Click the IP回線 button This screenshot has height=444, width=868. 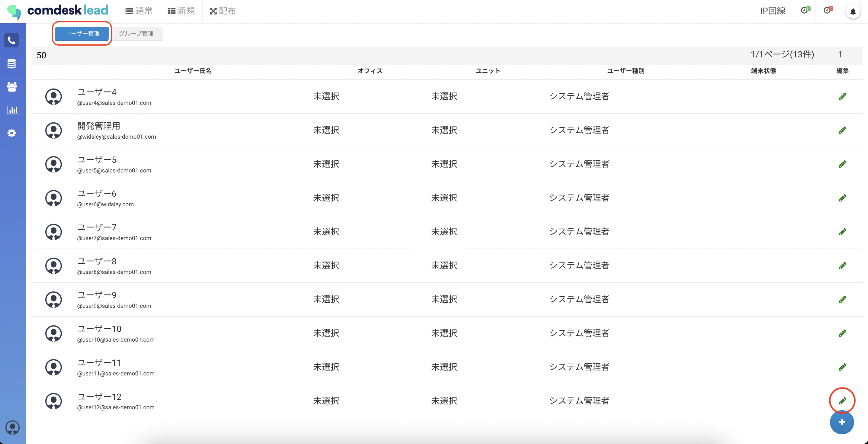pyautogui.click(x=772, y=11)
